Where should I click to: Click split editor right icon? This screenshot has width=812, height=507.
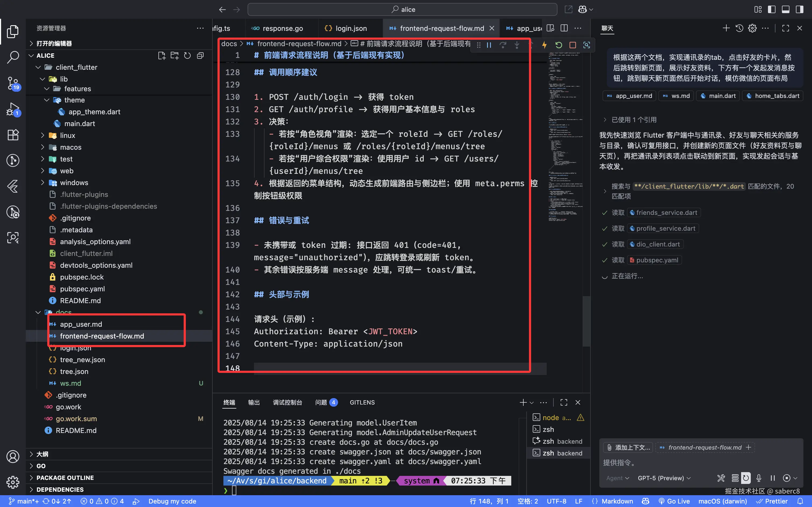click(564, 28)
